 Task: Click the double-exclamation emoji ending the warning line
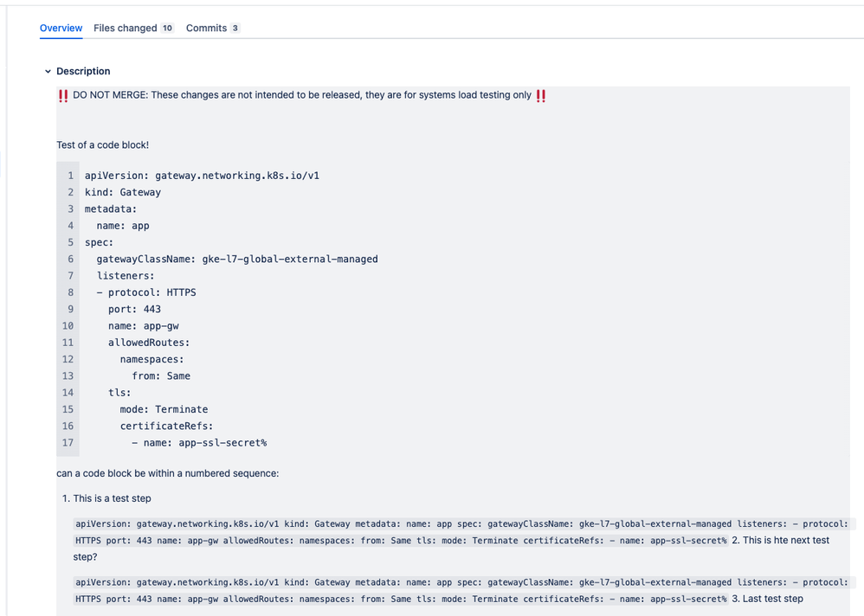pyautogui.click(x=541, y=95)
